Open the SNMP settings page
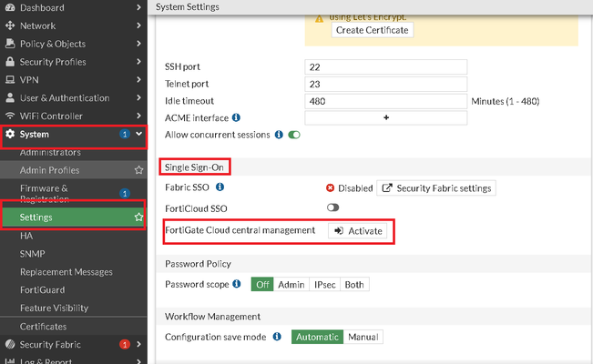The width and height of the screenshot is (593, 364). pyautogui.click(x=33, y=254)
